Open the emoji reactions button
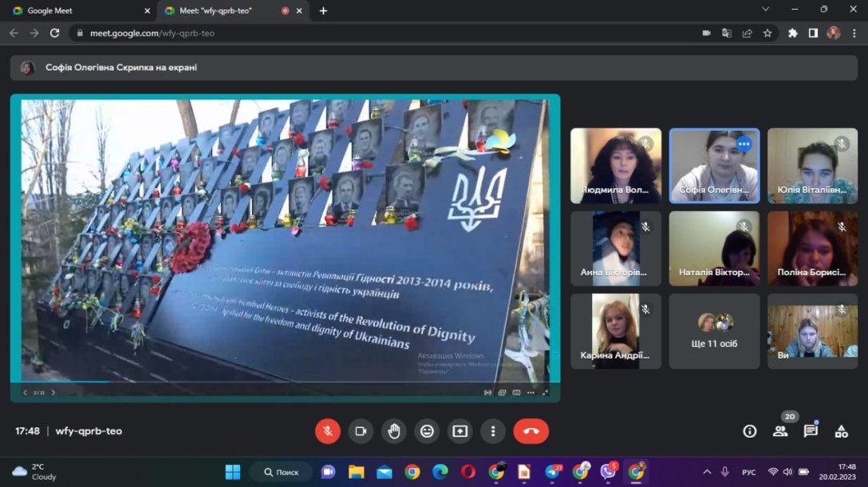Screen dimensions: 868x487 427,431
